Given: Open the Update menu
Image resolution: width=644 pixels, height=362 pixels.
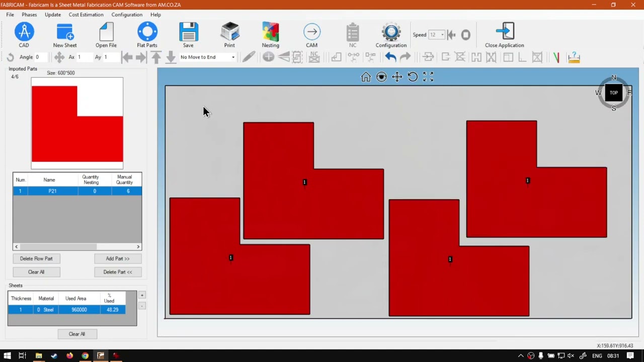Looking at the screenshot, I should click(x=53, y=15).
